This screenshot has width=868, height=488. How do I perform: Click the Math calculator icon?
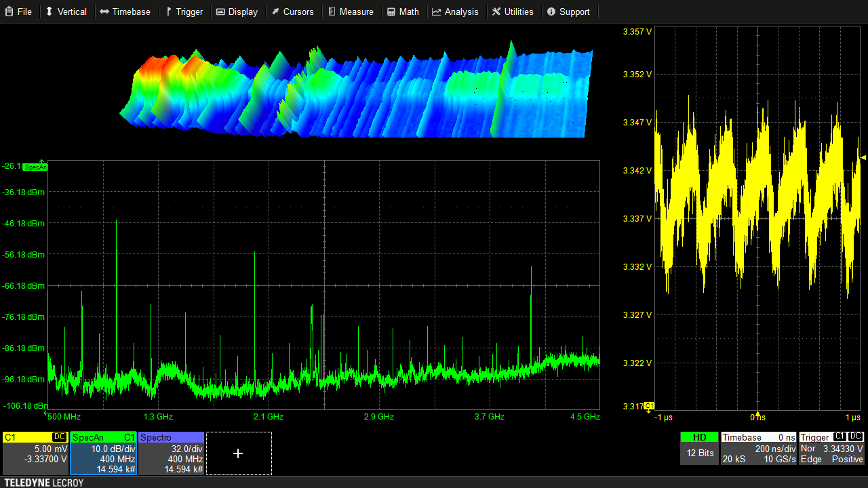click(x=391, y=12)
